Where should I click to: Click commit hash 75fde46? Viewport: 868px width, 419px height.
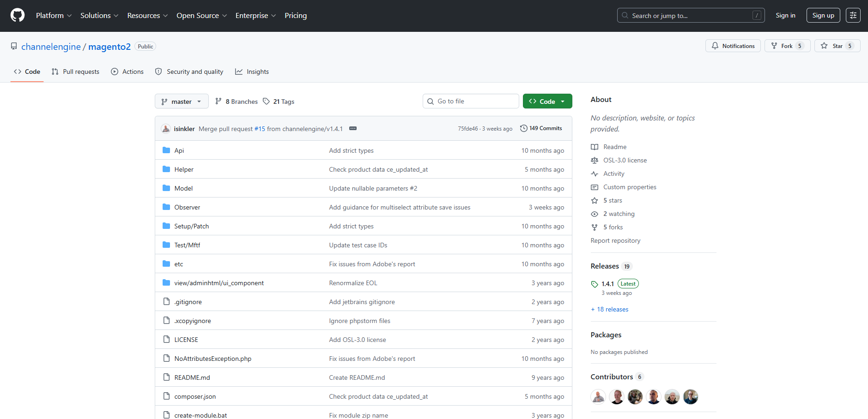click(x=468, y=129)
